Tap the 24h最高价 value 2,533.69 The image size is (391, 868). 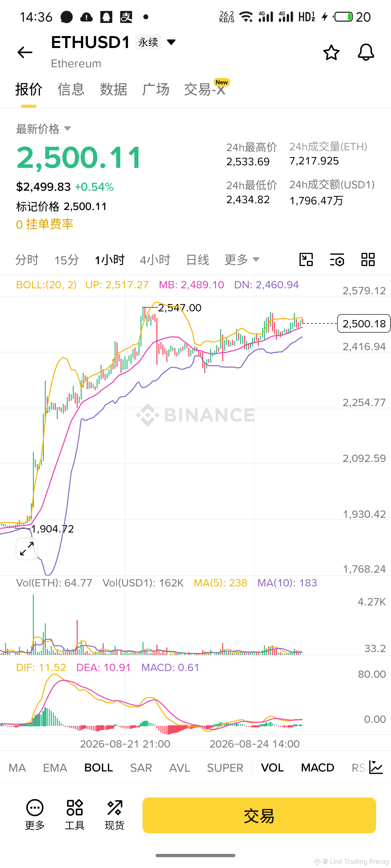248,162
